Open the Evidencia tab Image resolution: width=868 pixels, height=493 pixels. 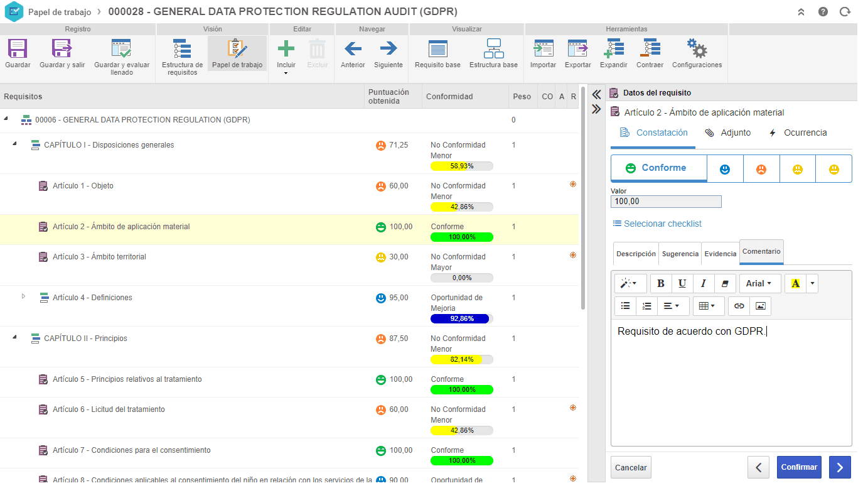click(721, 254)
